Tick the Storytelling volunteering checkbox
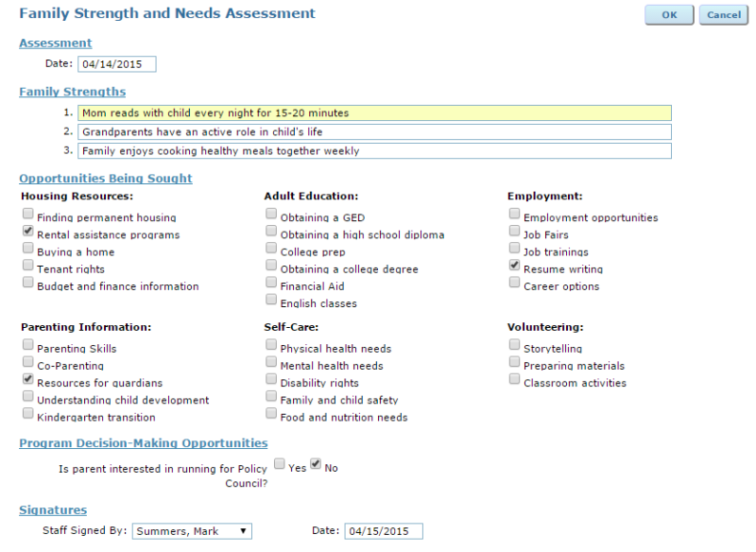This screenshot has height=552, width=756. pyautogui.click(x=515, y=346)
